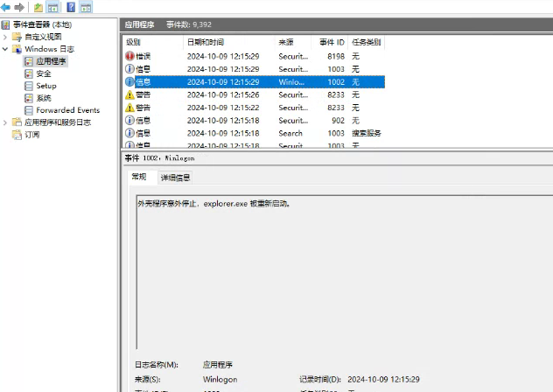Image resolution: width=553 pixels, height=392 pixels.
Task: Open Help via the blue question mark icon
Action: pyautogui.click(x=69, y=8)
